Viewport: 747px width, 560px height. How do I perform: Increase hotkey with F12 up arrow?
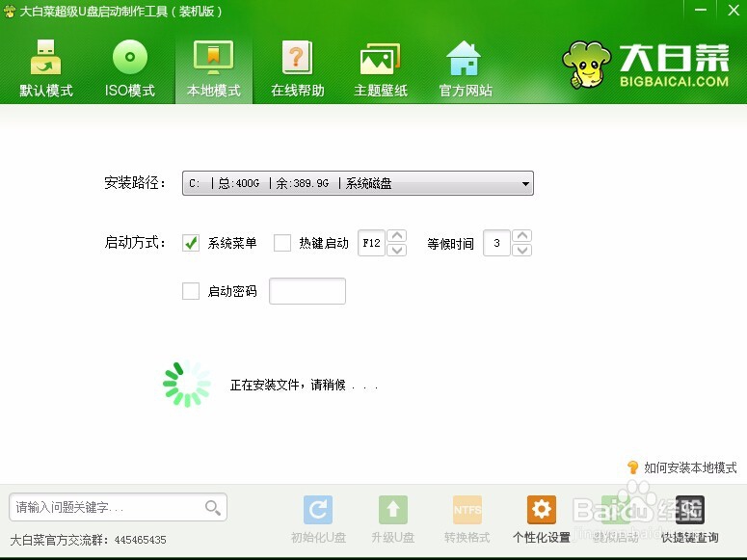[x=397, y=236]
